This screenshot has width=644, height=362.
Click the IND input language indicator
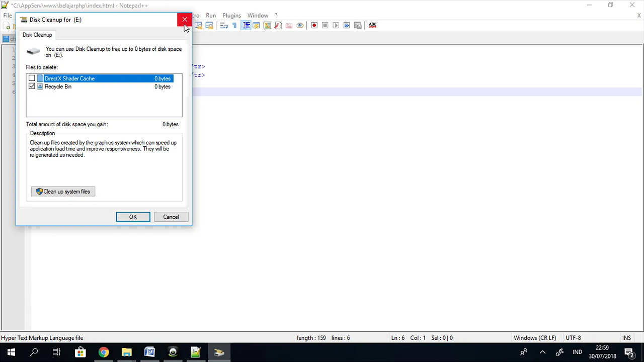(x=577, y=352)
